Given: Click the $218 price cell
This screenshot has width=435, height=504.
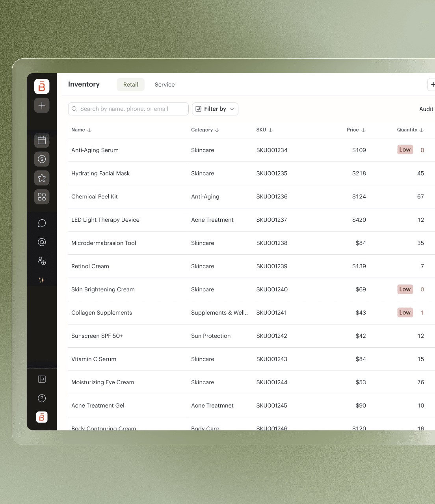Looking at the screenshot, I should tap(359, 173).
